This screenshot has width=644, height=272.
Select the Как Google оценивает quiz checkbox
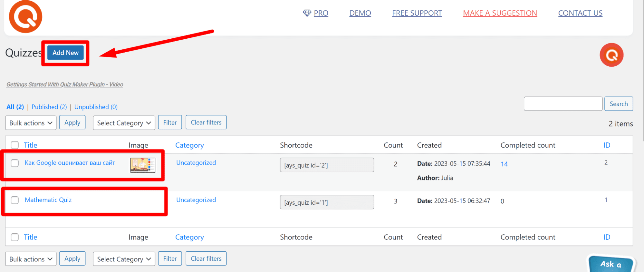pyautogui.click(x=15, y=163)
